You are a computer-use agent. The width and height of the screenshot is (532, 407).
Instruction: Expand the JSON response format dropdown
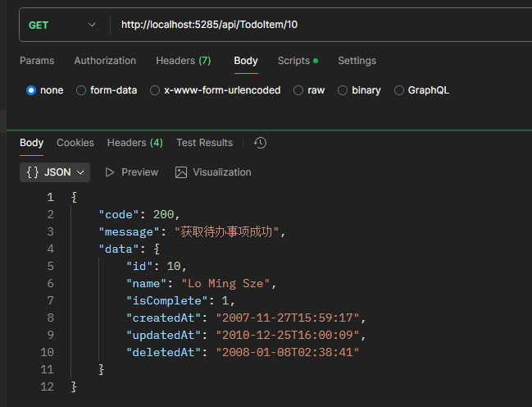55,172
